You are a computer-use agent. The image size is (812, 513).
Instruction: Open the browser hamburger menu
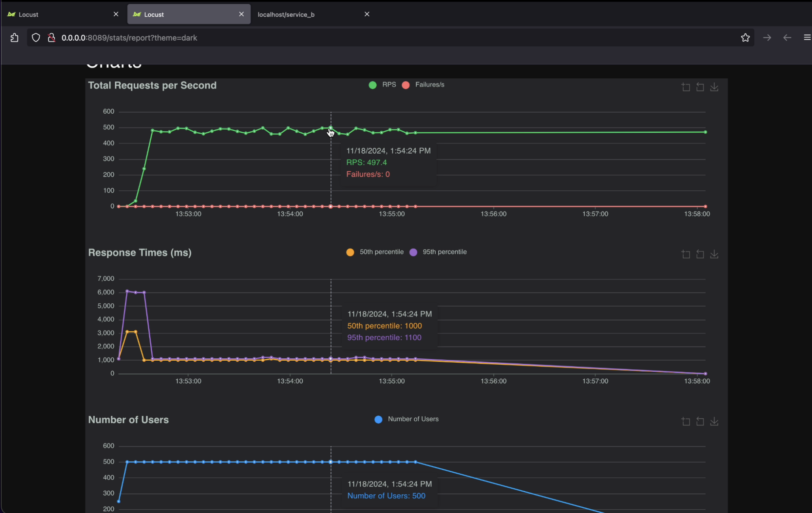807,38
